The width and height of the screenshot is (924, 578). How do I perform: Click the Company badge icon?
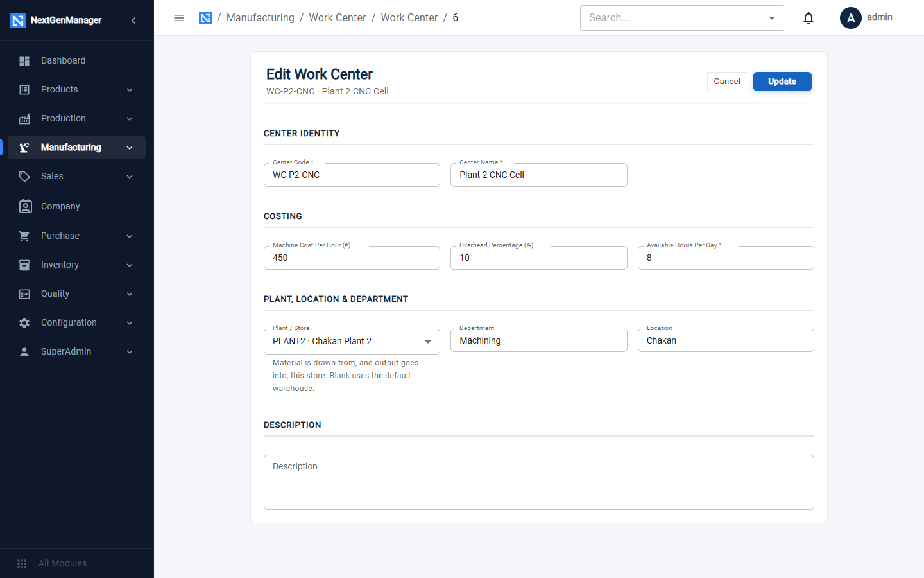[25, 206]
